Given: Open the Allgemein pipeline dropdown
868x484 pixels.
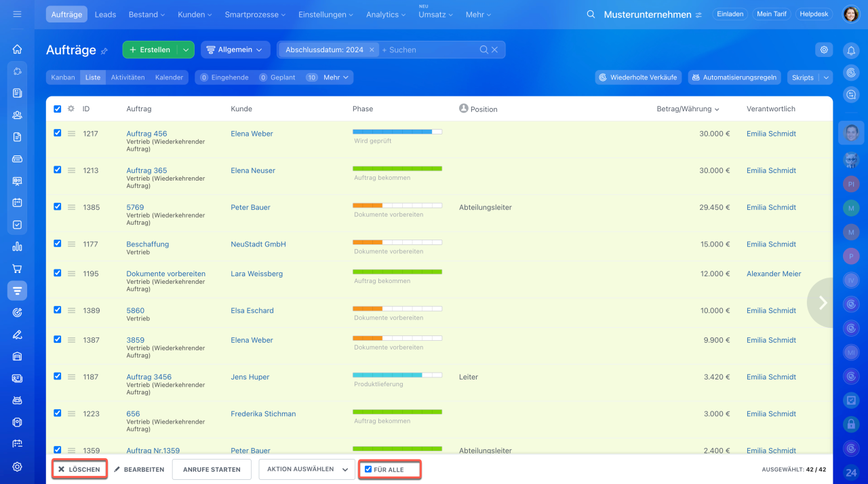Looking at the screenshot, I should pyautogui.click(x=235, y=50).
